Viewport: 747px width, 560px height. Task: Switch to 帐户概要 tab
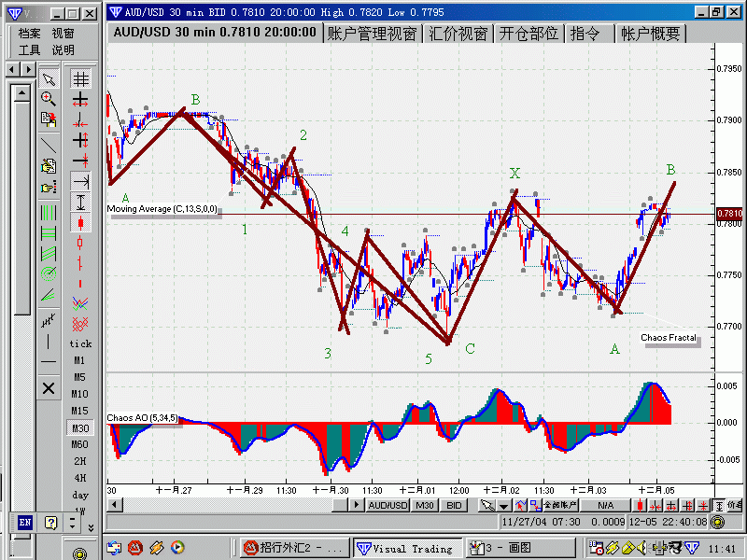coord(650,34)
